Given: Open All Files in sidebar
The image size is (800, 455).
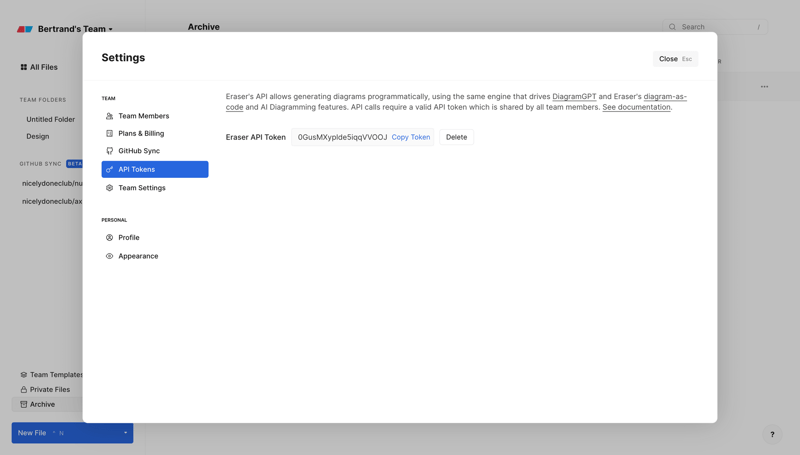Looking at the screenshot, I should (43, 67).
